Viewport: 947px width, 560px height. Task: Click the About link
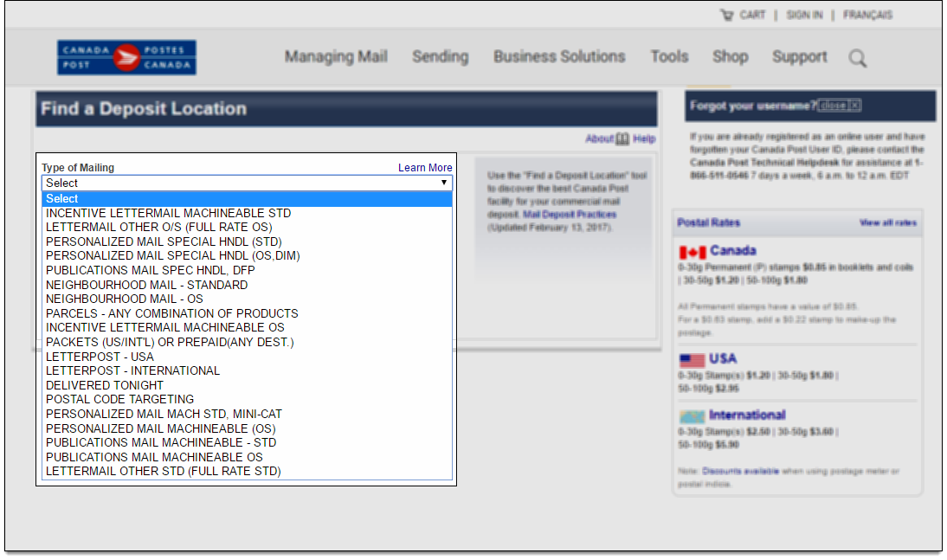point(599,139)
